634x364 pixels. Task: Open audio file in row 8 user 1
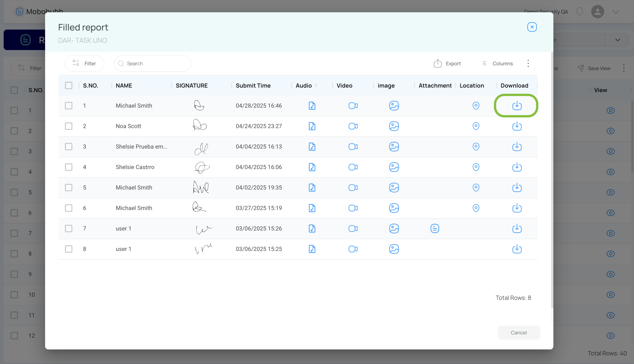(x=312, y=249)
